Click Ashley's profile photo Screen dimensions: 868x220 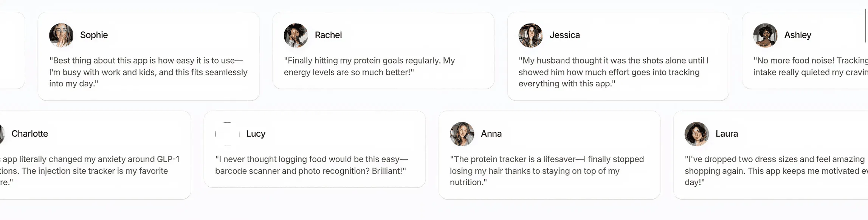coord(765,35)
